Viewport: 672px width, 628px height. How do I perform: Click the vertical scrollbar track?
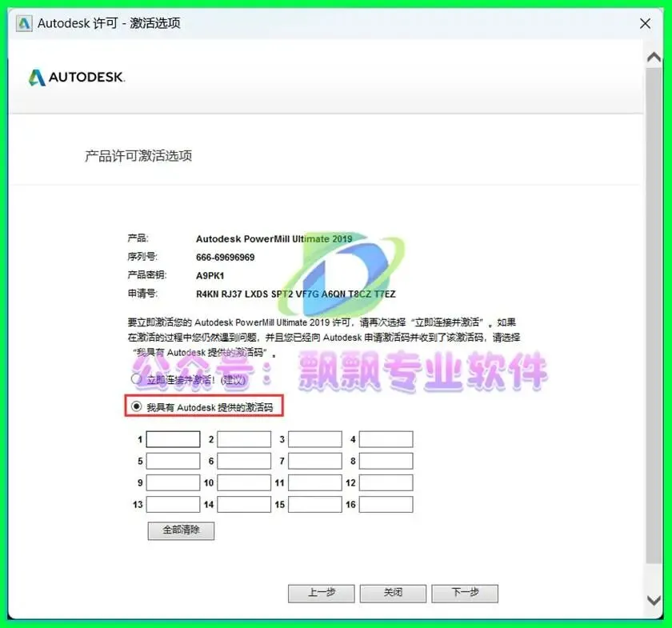(654, 315)
